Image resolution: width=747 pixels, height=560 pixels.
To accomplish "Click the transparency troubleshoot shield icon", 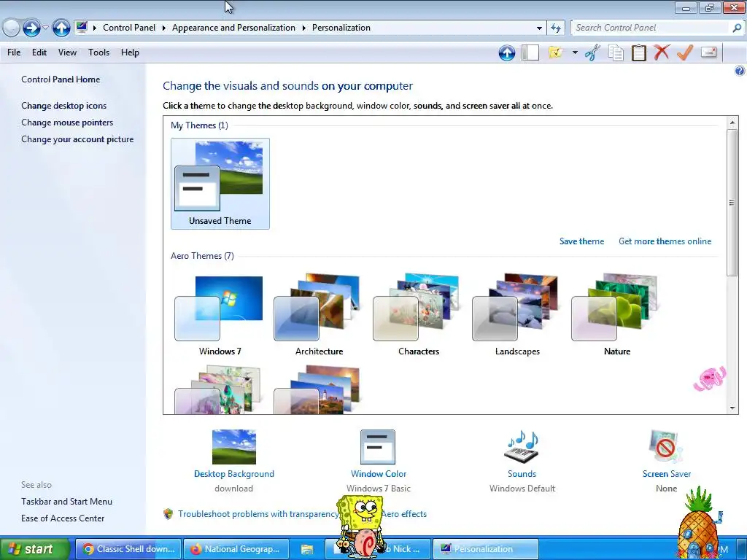I will 169,514.
